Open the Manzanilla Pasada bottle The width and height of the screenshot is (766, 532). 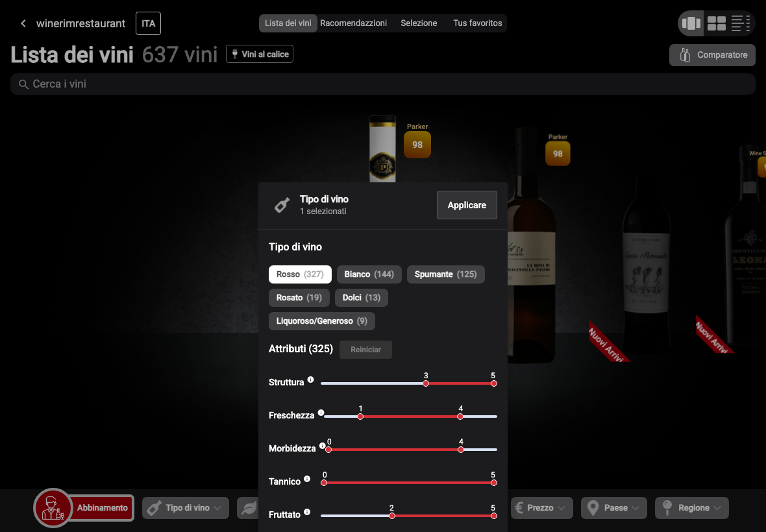pos(531,244)
